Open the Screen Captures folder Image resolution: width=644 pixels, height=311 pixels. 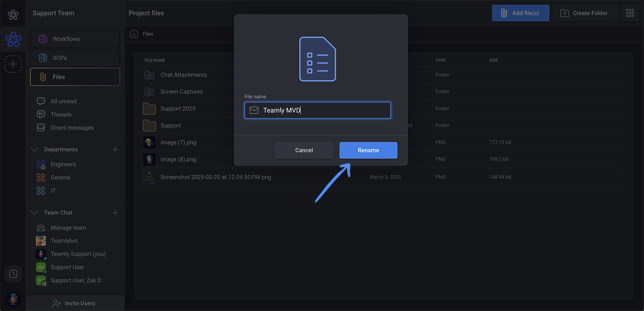[182, 92]
